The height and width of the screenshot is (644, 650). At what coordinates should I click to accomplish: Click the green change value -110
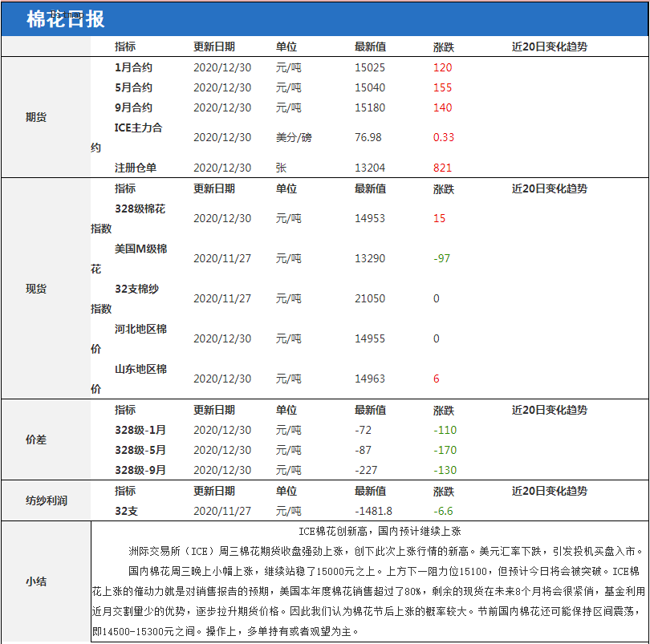coord(445,430)
